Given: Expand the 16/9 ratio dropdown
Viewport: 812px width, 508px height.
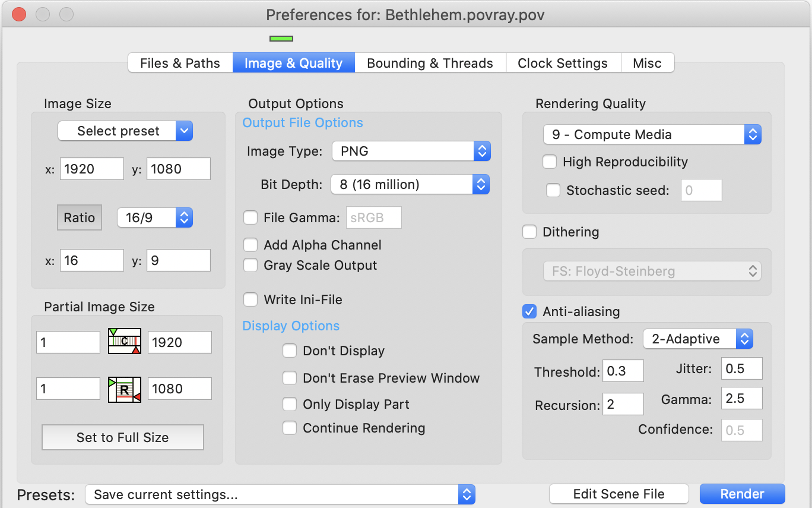Looking at the screenshot, I should [x=155, y=217].
